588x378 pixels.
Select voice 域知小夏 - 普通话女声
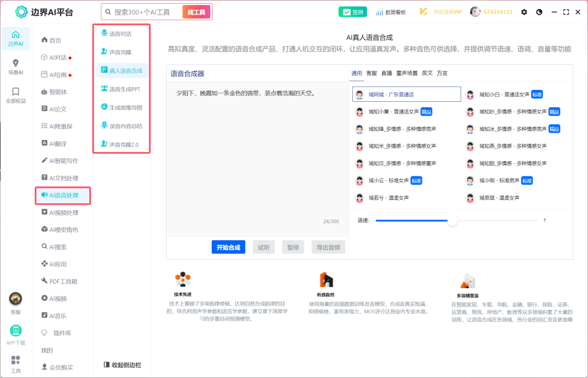pos(394,112)
